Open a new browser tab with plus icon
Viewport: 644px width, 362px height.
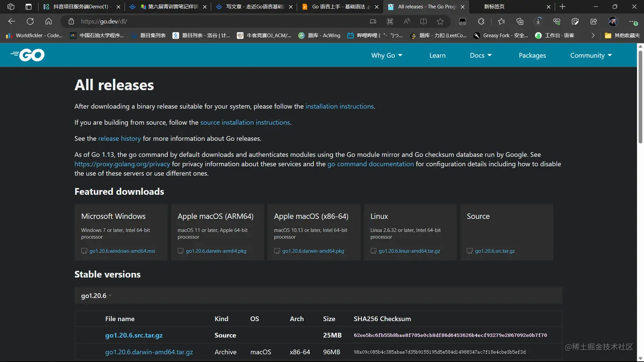tap(562, 7)
